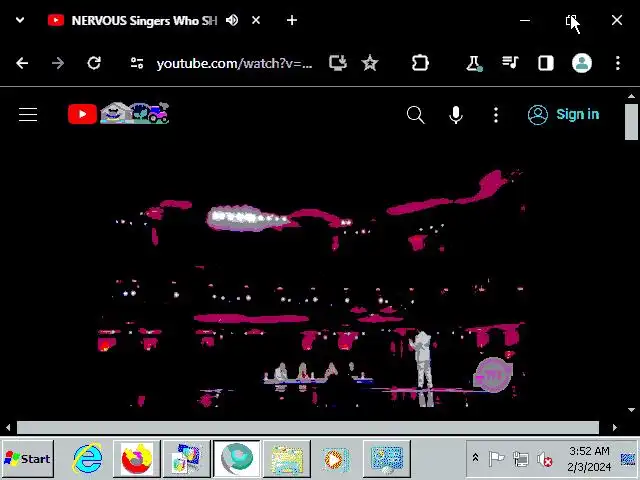Open the Extensions puzzle menu
This screenshot has height=480, width=640.
tap(420, 63)
